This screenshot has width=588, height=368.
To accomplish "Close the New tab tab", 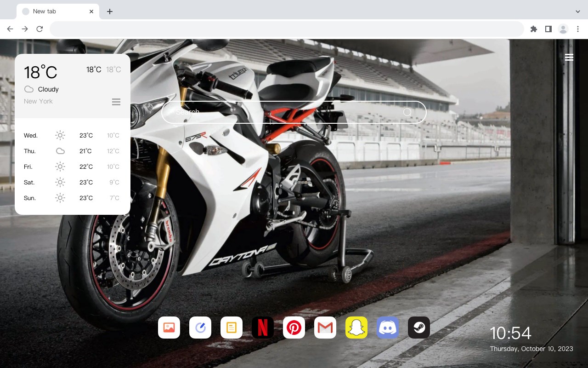I will coord(91,11).
